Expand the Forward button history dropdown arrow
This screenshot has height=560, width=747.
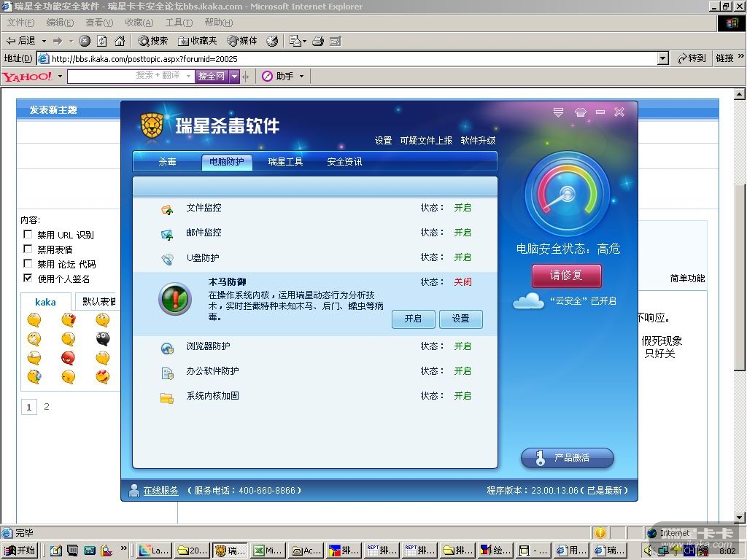coord(71,42)
